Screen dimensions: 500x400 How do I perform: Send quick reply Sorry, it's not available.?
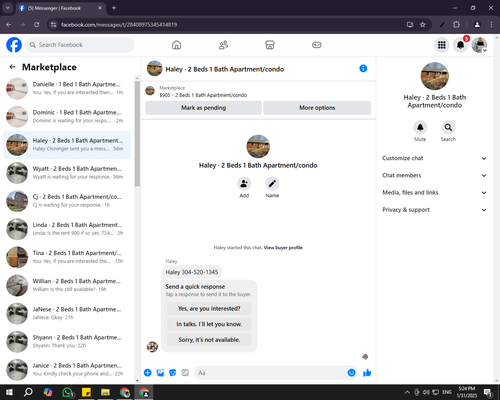coord(209,340)
